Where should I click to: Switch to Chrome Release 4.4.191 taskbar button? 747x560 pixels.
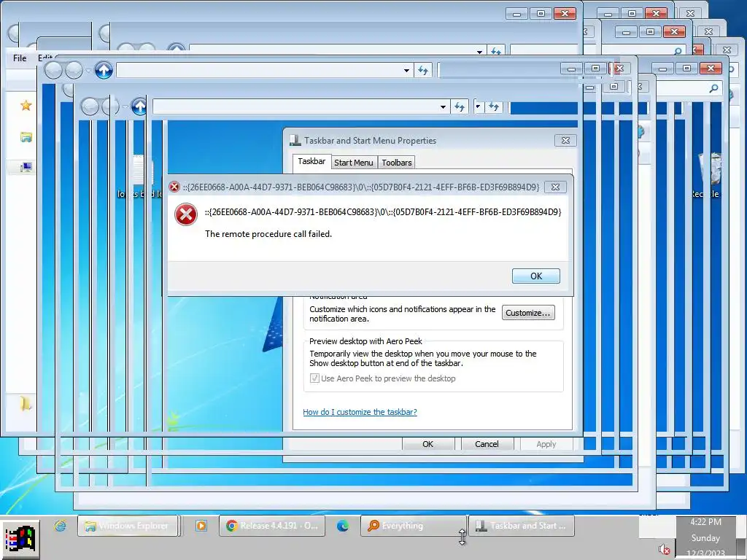click(272, 526)
